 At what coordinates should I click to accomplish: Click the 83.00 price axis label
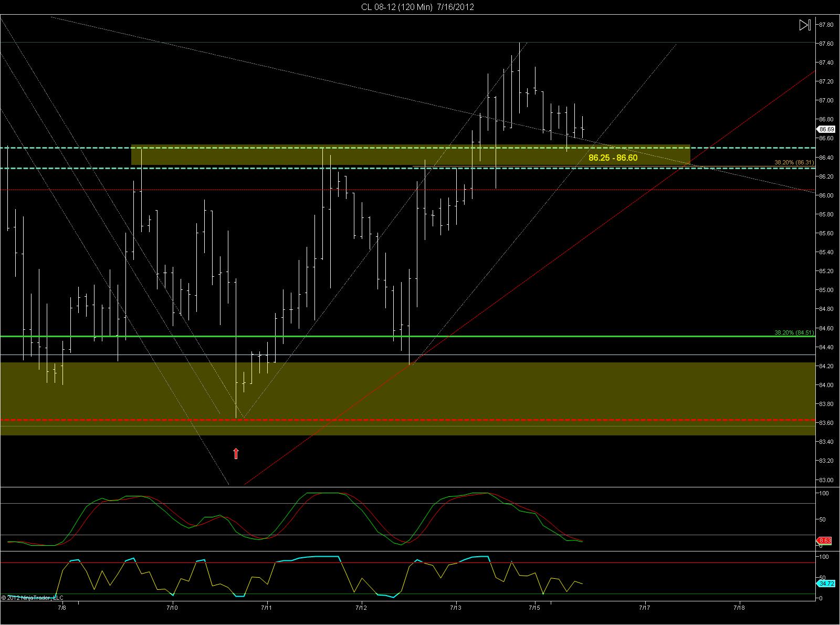(x=826, y=480)
